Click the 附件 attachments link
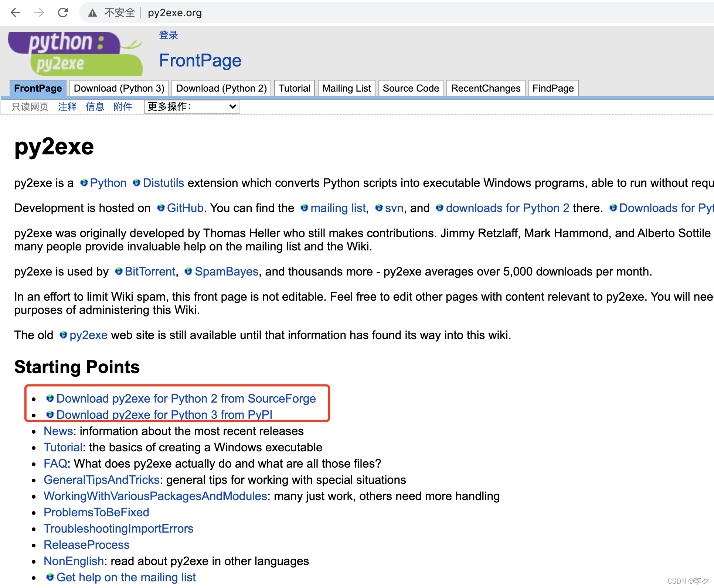Image resolution: width=714 pixels, height=588 pixels. (123, 107)
